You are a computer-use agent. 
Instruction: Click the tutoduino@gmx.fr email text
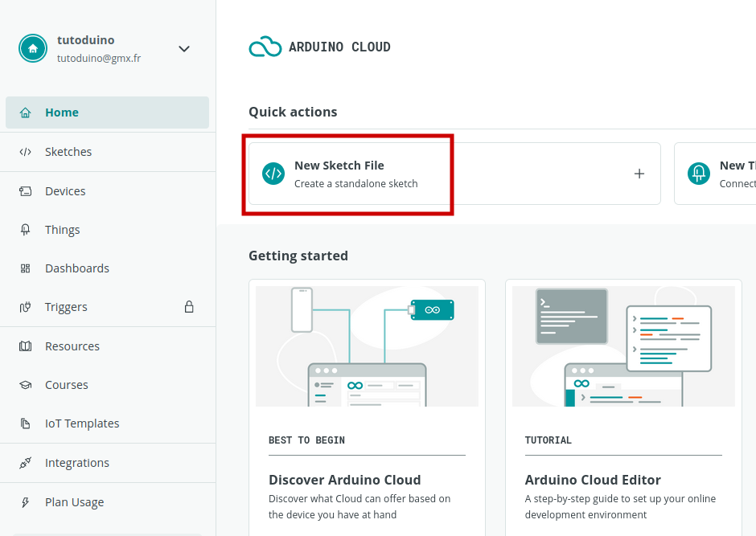click(x=99, y=59)
